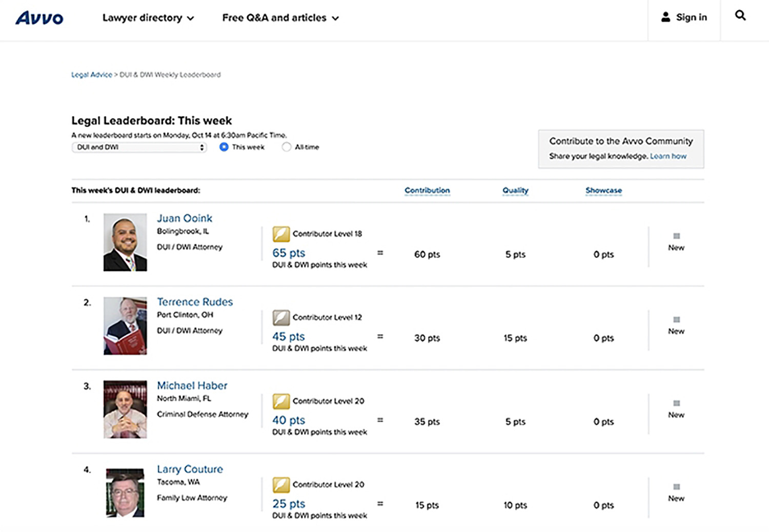Viewport: 769px width, 532px height.
Task: Click the Avvo logo
Action: (x=39, y=18)
